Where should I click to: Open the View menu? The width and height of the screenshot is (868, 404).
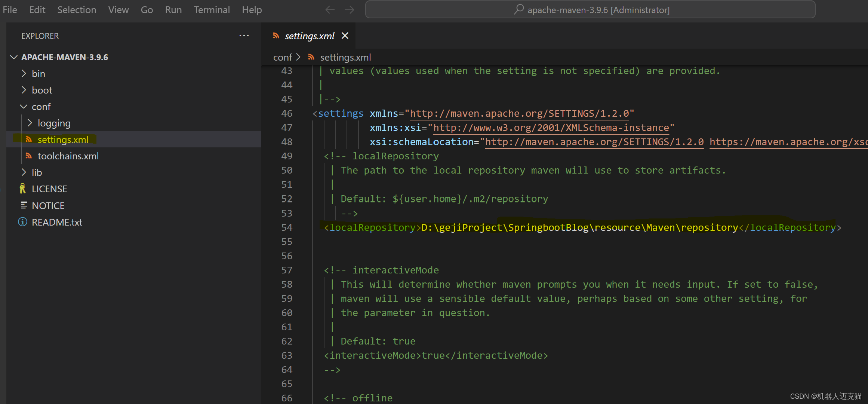118,10
